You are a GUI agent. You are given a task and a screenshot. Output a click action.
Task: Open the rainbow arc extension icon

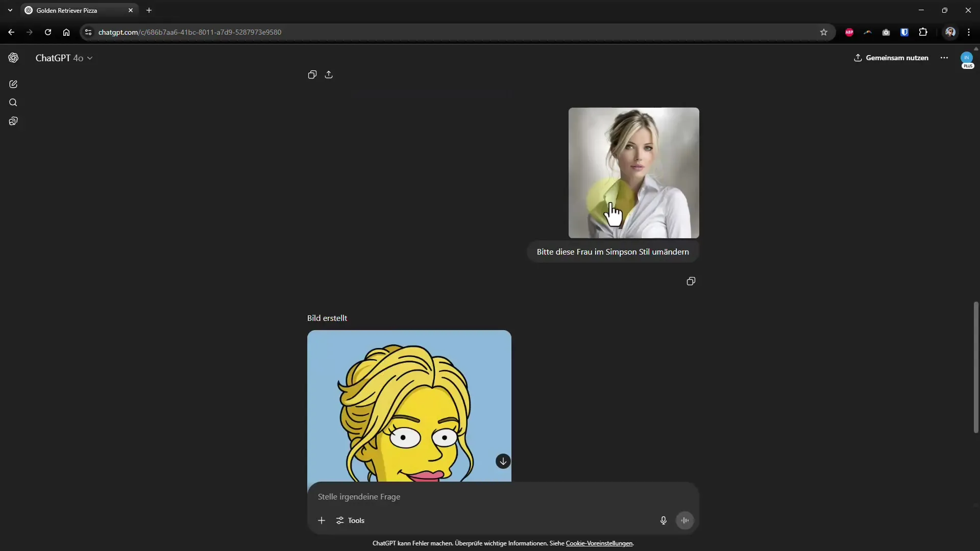click(x=868, y=32)
